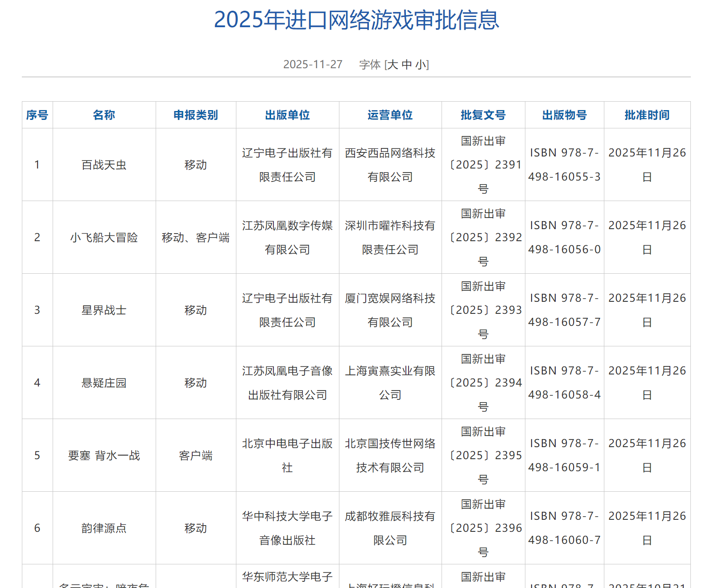Select the game name 悬疑庄园

point(104,383)
